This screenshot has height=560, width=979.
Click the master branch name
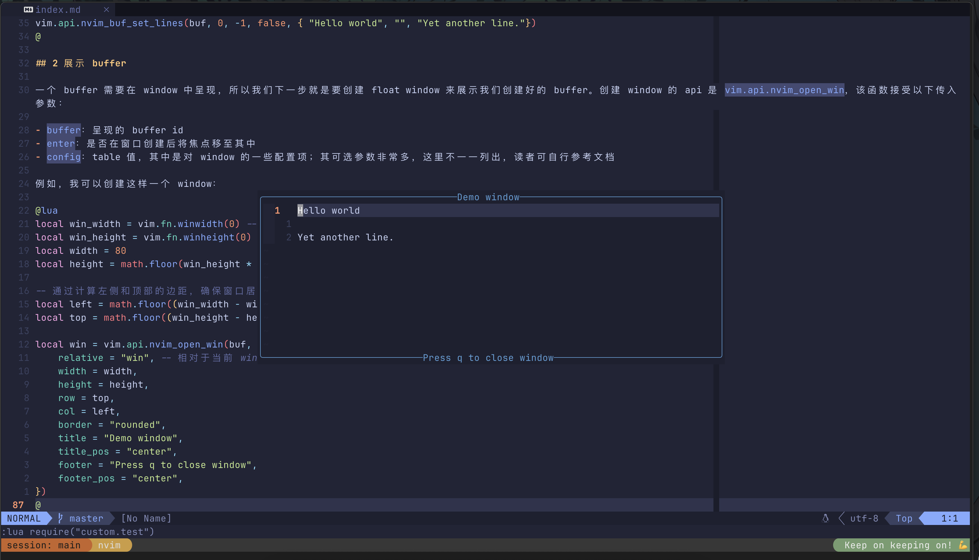(86, 518)
